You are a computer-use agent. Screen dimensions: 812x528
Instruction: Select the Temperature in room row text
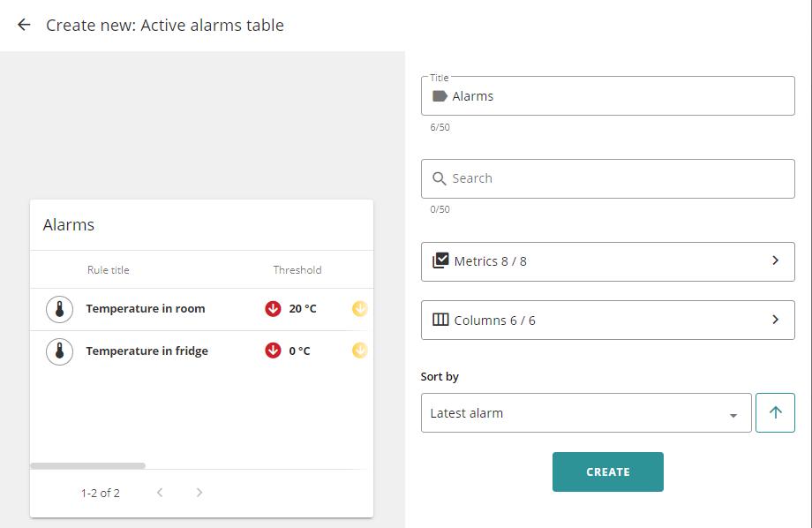146,308
